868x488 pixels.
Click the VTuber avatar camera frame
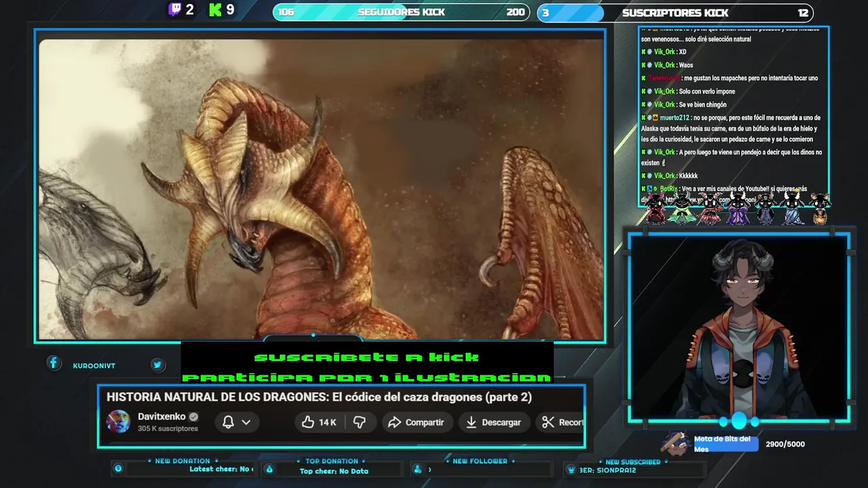[x=738, y=327]
